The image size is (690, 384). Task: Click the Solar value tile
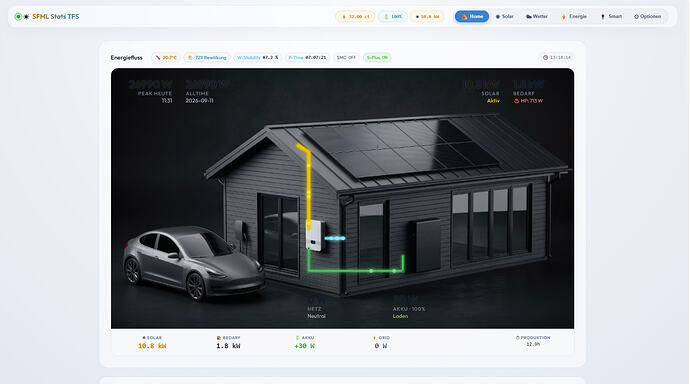(x=152, y=343)
